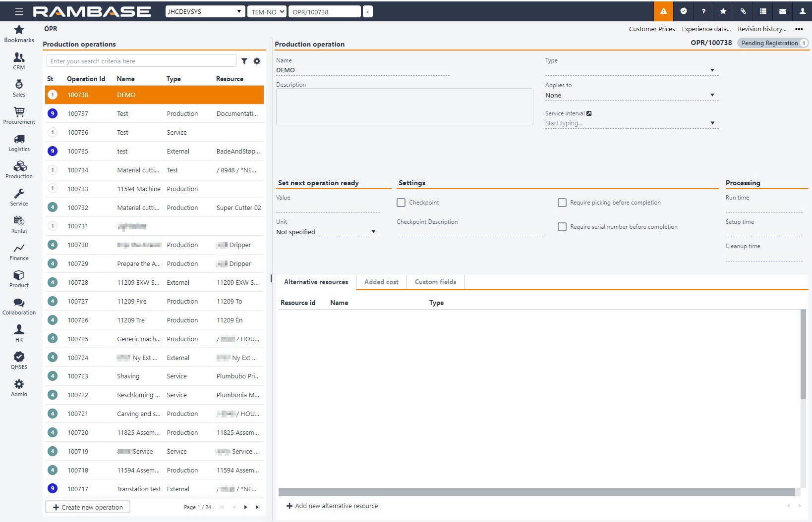Click the horizontal scrollbar in resources table
Viewport: 812px width, 522px height.
[536, 492]
